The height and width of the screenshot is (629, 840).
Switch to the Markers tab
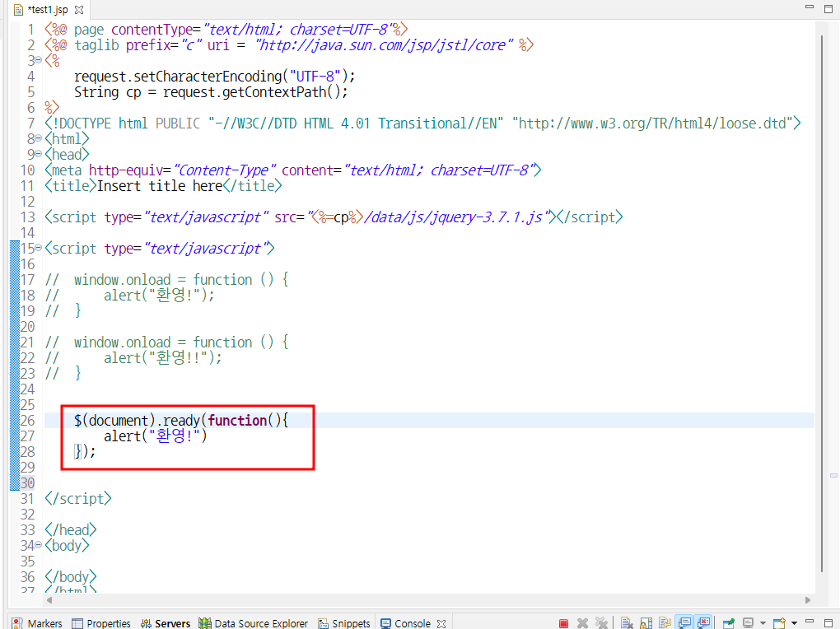pos(37,623)
